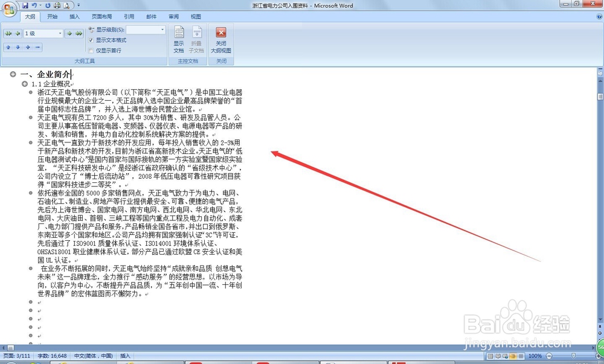604x364 pixels.
Task: Demote the outline level by one
Action: (69, 33)
